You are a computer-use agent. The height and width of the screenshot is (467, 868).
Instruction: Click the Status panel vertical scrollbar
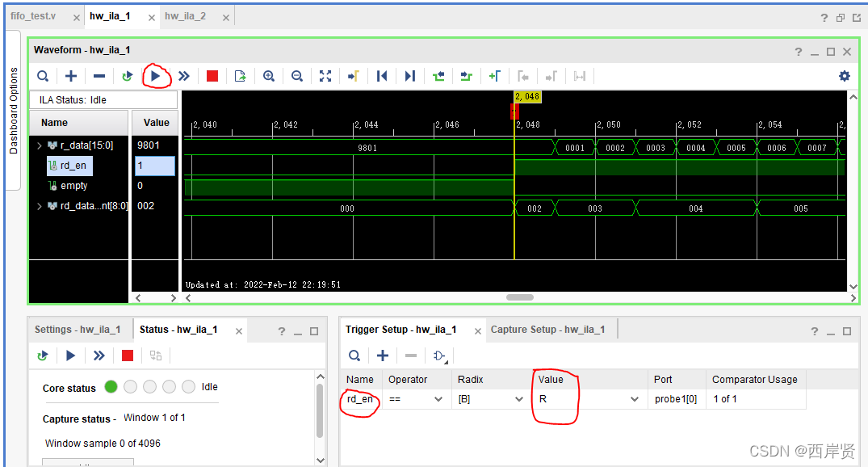point(320,410)
